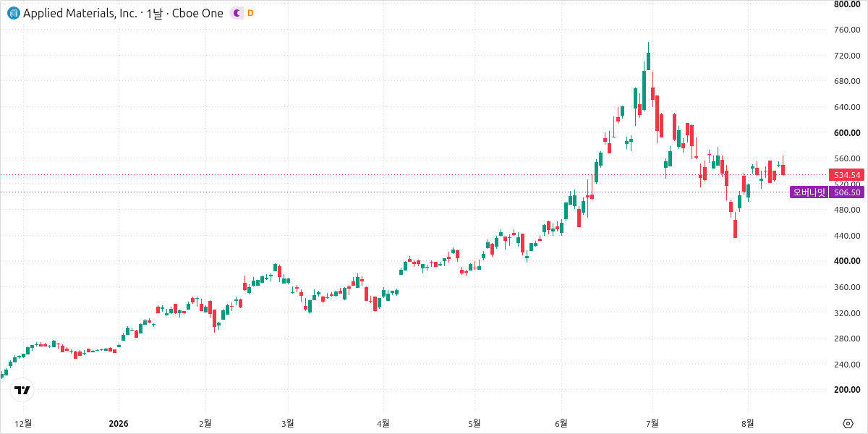Click the 600.00 price axis label
Viewport: 868px width, 434px height.
pyautogui.click(x=846, y=133)
